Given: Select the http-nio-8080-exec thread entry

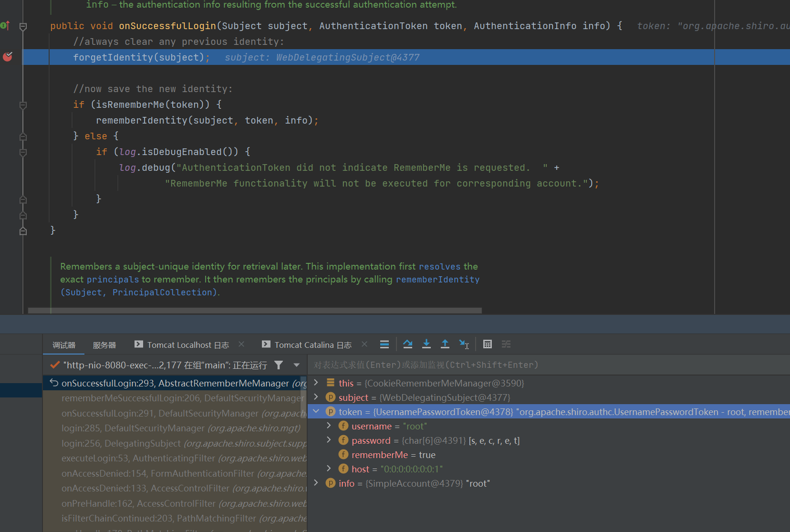Looking at the screenshot, I should [165, 365].
